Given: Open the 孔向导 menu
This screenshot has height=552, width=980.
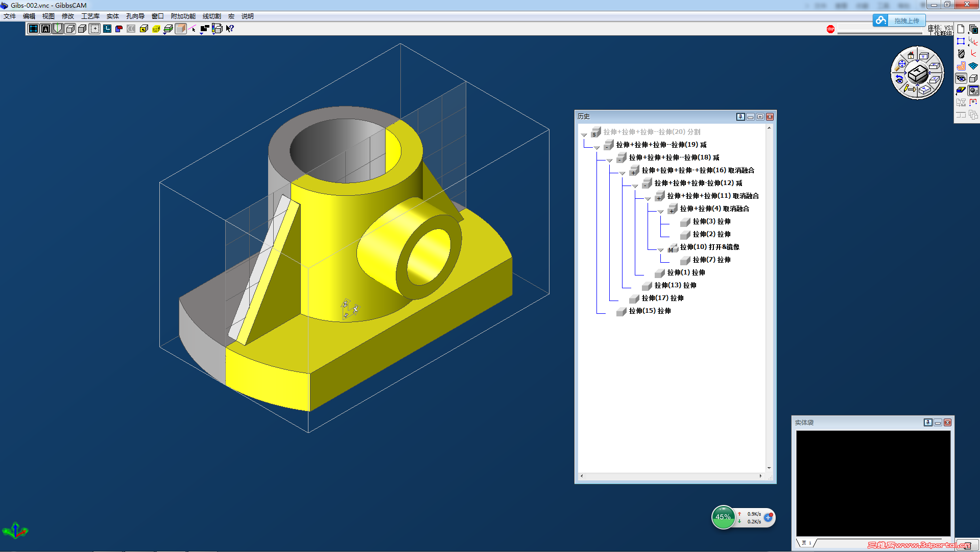Looking at the screenshot, I should 135,16.
